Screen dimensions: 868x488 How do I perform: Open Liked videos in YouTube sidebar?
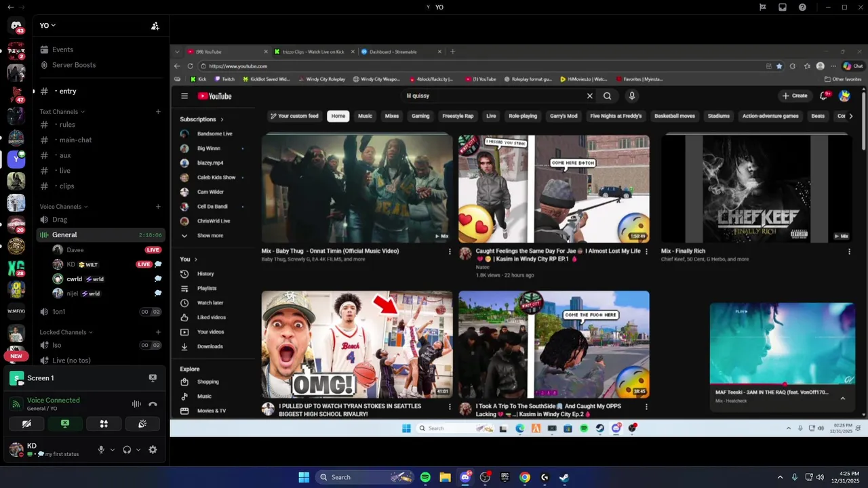(x=211, y=317)
